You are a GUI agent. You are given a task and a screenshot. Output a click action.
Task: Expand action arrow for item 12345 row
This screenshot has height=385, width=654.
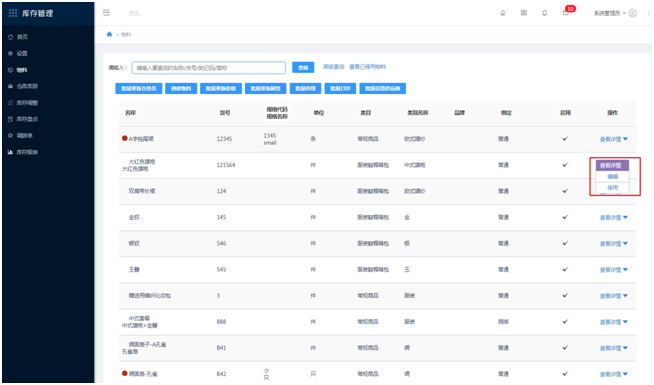625,139
